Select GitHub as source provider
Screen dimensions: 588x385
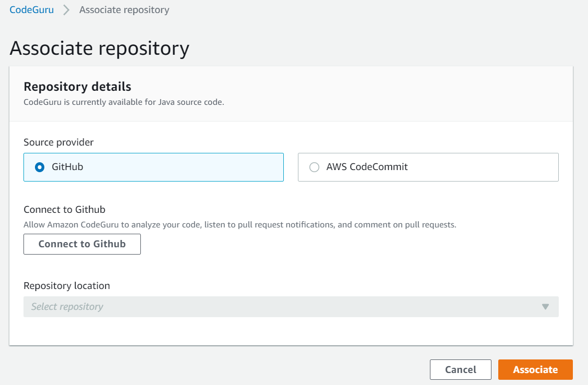(153, 167)
